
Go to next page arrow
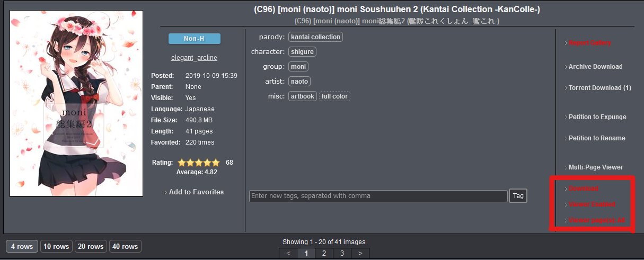pos(360,253)
